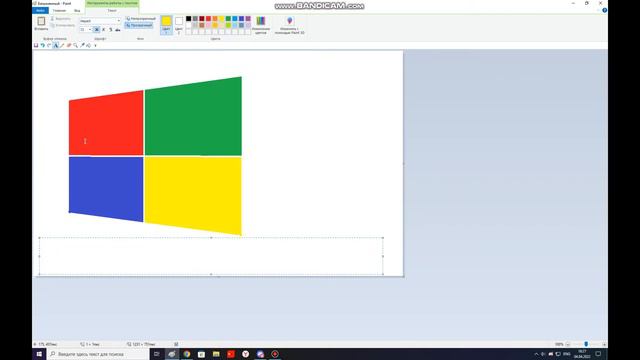Undo the last action with the quick access arrow
Screen dimensions: 640x360
(x=42, y=45)
